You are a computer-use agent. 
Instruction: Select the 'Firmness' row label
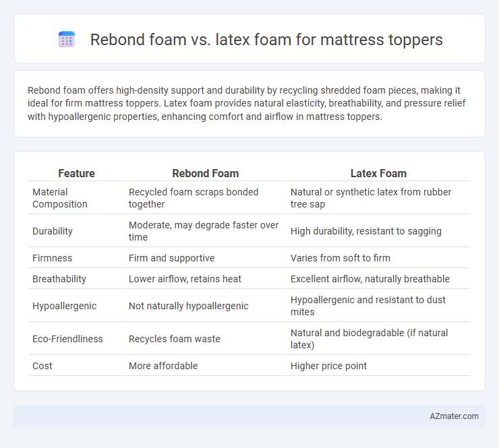tap(52, 258)
